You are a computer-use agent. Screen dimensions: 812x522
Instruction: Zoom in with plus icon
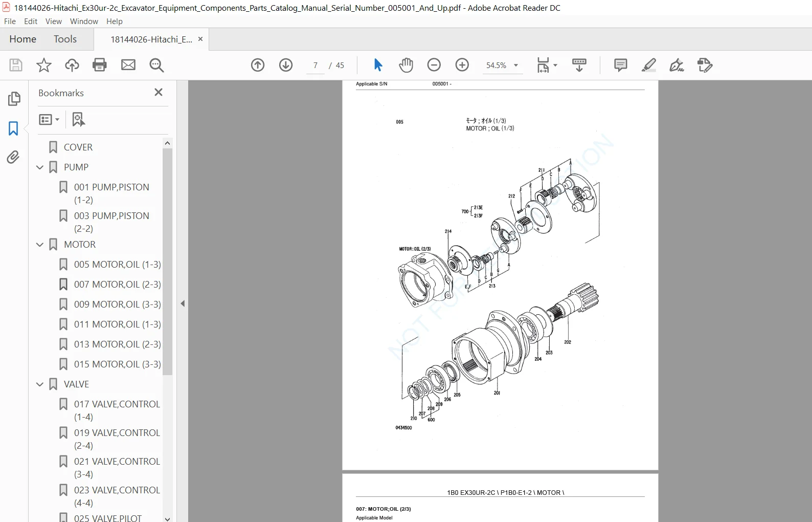coord(462,65)
